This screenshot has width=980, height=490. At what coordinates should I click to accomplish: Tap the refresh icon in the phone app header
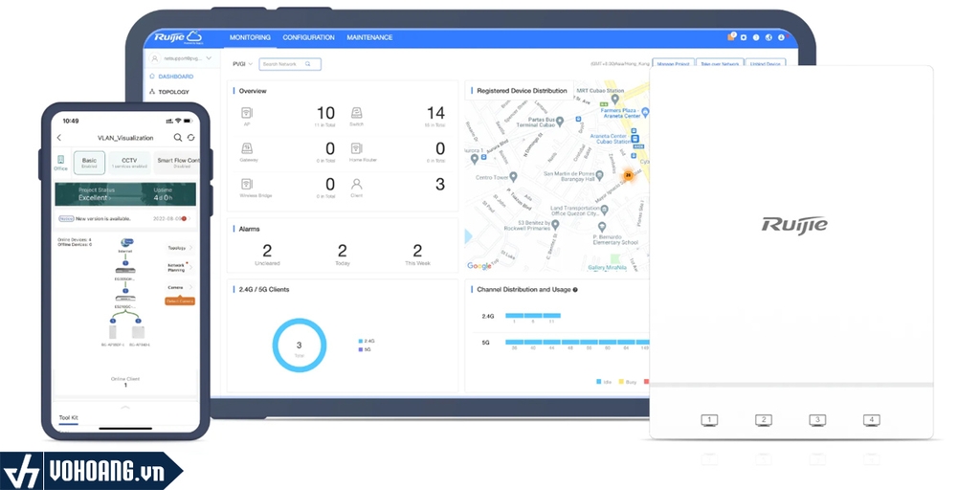(x=191, y=138)
